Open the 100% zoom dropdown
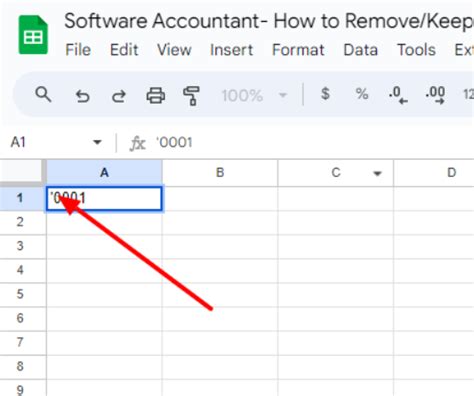 click(254, 96)
